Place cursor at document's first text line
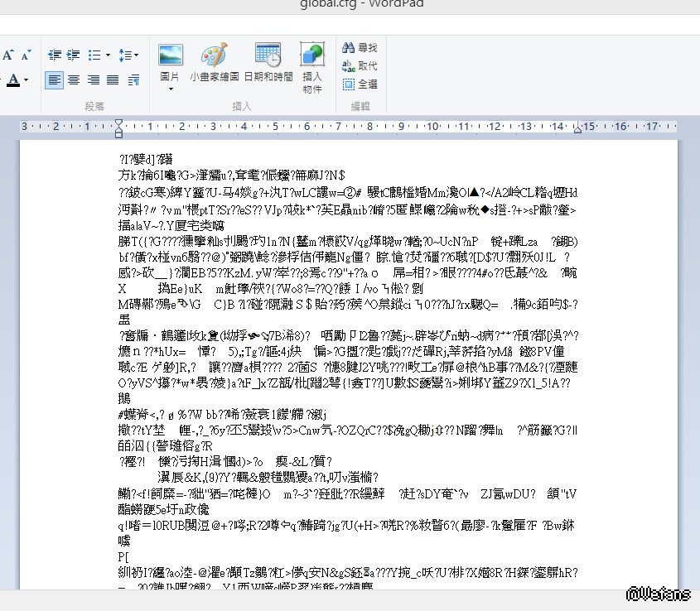The width and height of the screenshot is (700, 611). click(146, 159)
